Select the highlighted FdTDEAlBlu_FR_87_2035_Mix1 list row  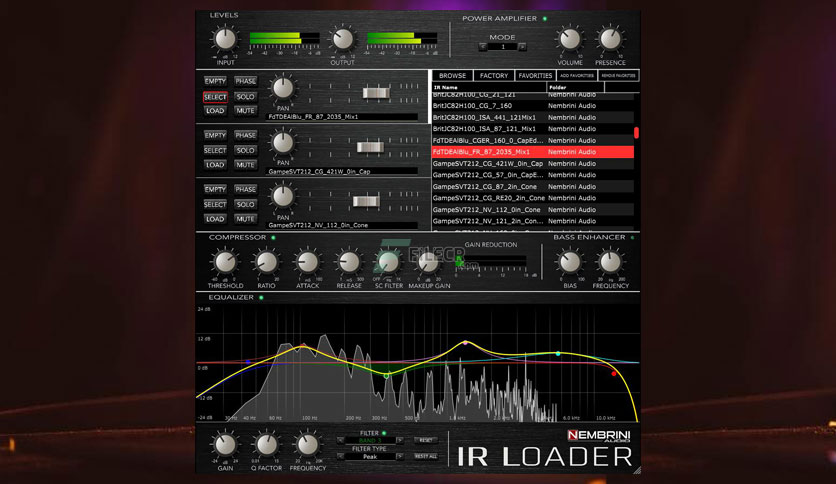click(x=533, y=152)
